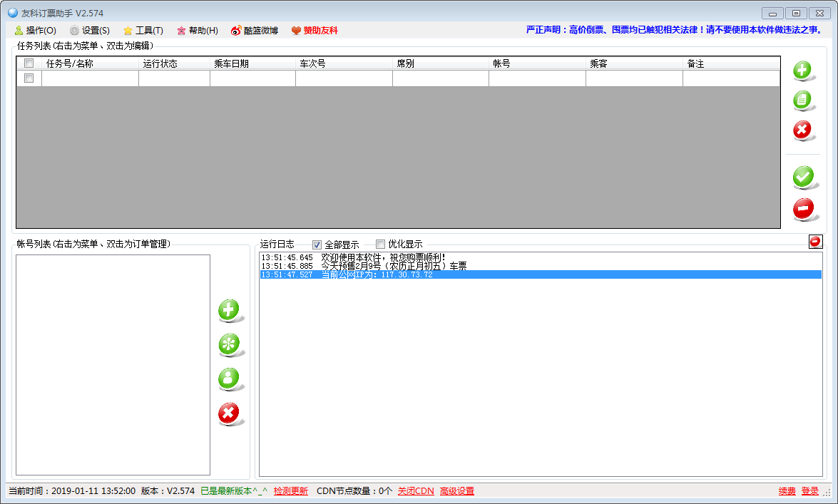Click the 续费 link
This screenshot has height=504, width=838.
[x=787, y=490]
